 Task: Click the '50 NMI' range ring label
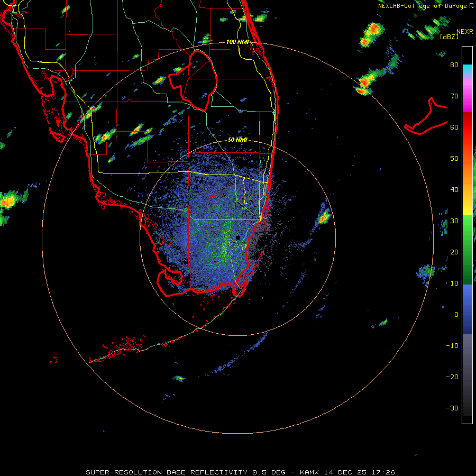[x=237, y=140]
